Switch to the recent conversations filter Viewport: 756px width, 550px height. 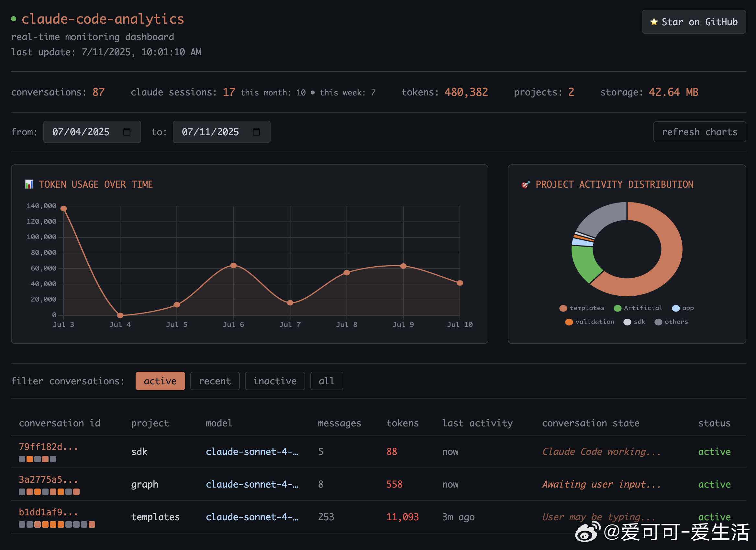click(215, 381)
